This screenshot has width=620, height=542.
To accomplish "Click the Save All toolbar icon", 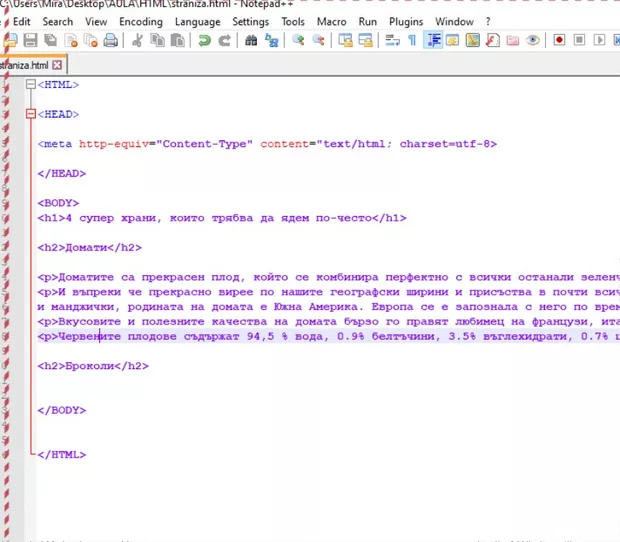I will pyautogui.click(x=50, y=41).
